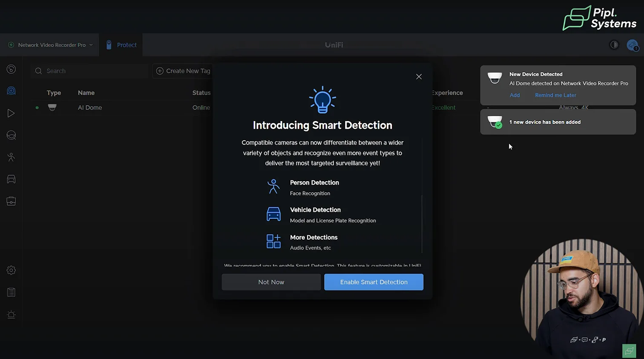Click the dashboard icon atop sidebar

pos(11,69)
